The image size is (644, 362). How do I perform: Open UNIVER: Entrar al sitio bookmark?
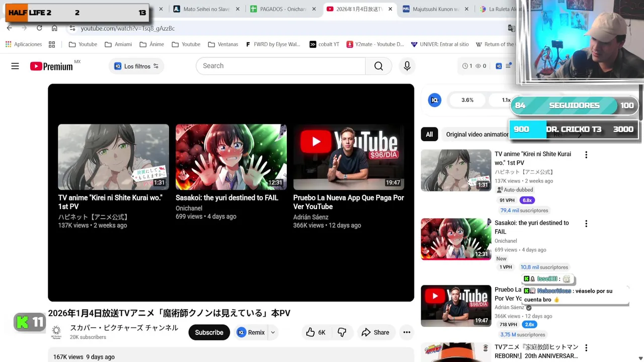440,44
